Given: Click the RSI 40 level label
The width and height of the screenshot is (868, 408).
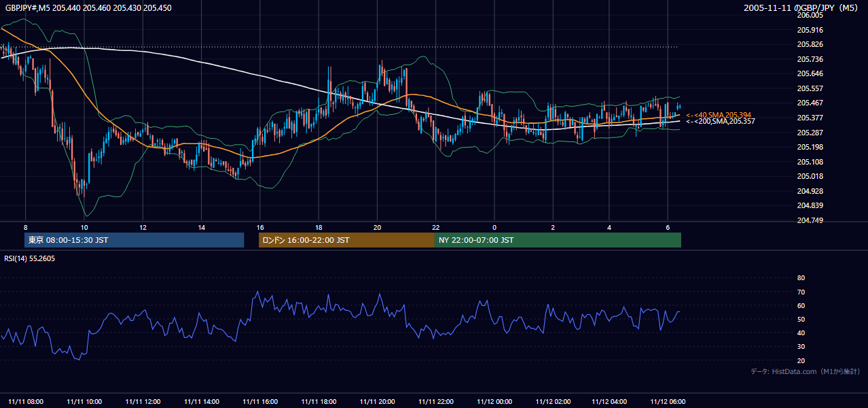Looking at the screenshot, I should [801, 333].
